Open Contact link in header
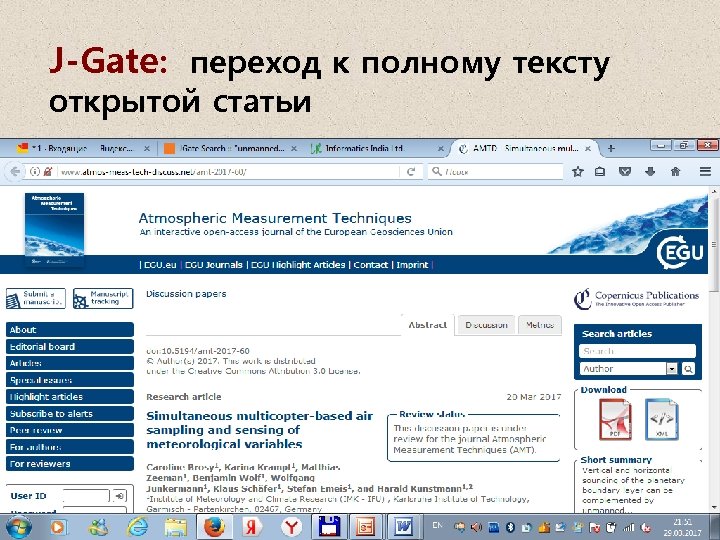This screenshot has width=720, height=540. [371, 265]
